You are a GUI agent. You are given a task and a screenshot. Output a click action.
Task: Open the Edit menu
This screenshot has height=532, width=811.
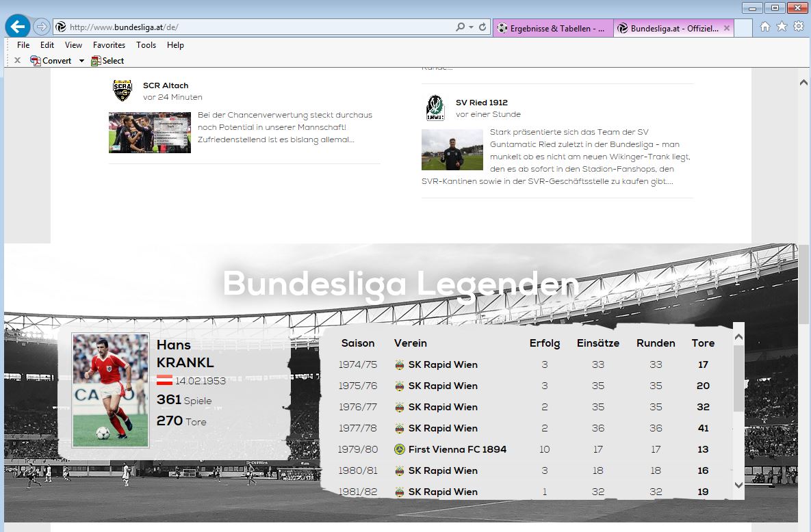point(47,45)
